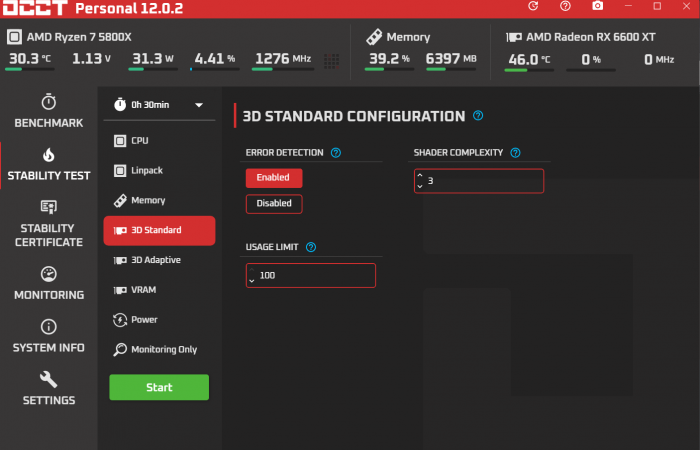
Task: Select the VRAM test
Action: 159,290
